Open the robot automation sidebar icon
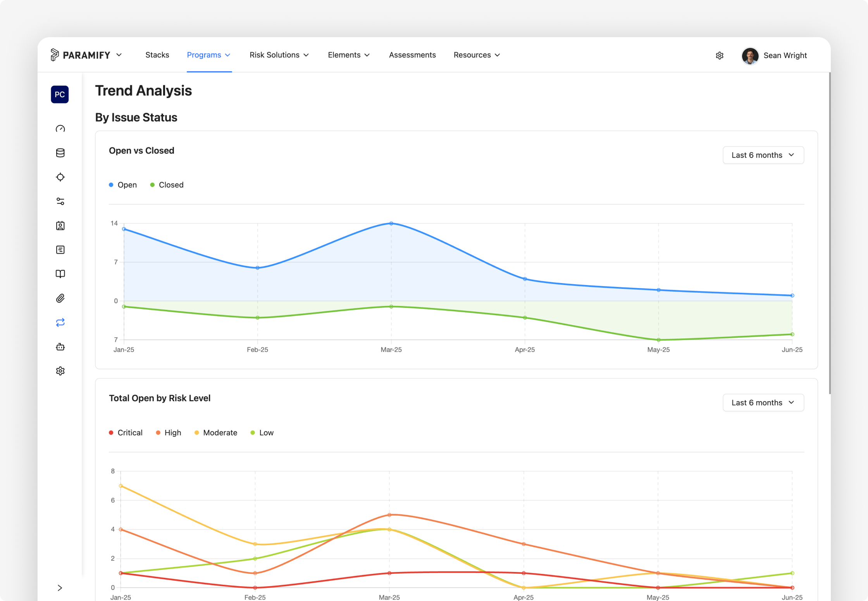The width and height of the screenshot is (868, 601). point(60,347)
